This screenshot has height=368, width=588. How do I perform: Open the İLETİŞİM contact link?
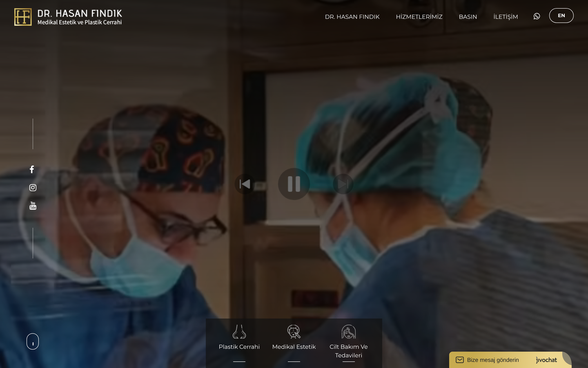[x=506, y=17]
